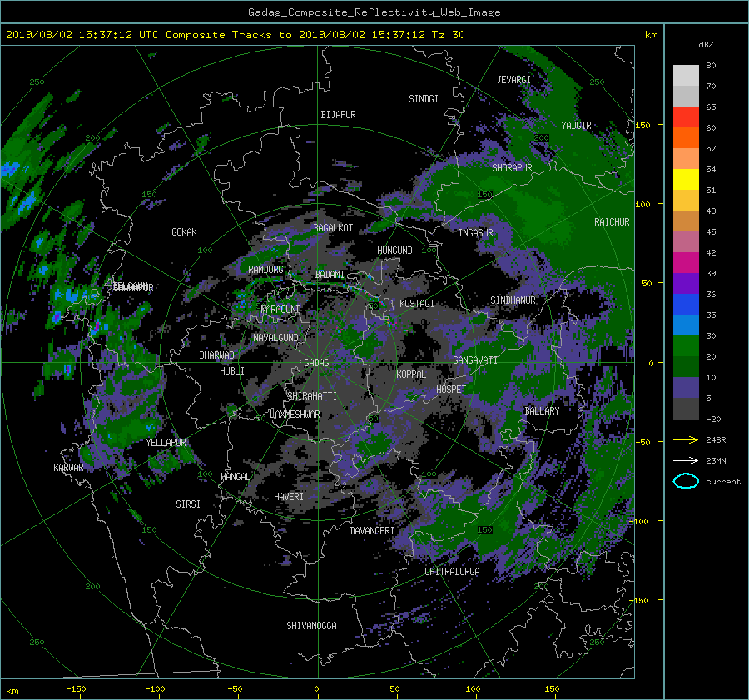Click the HANGAL city label
The image size is (749, 700).
tap(235, 477)
